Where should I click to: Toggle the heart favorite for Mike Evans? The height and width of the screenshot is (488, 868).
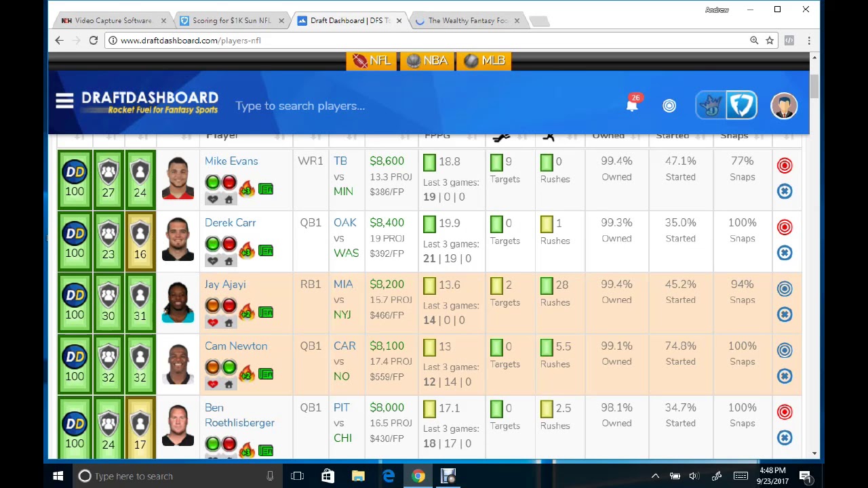click(x=212, y=199)
